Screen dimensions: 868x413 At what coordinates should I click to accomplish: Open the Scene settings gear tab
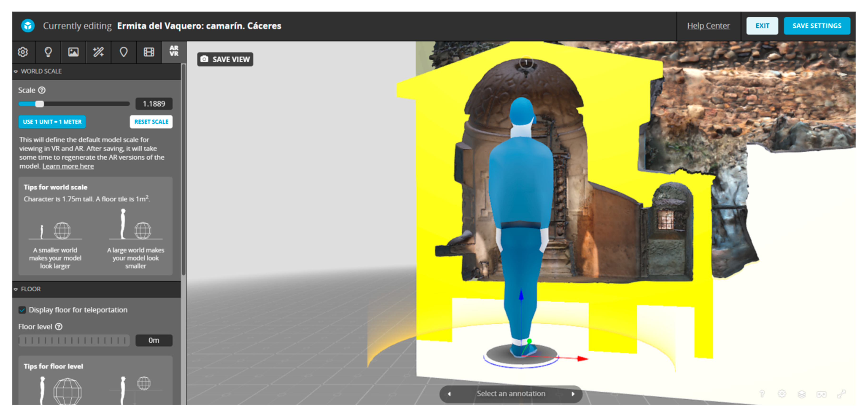click(23, 52)
